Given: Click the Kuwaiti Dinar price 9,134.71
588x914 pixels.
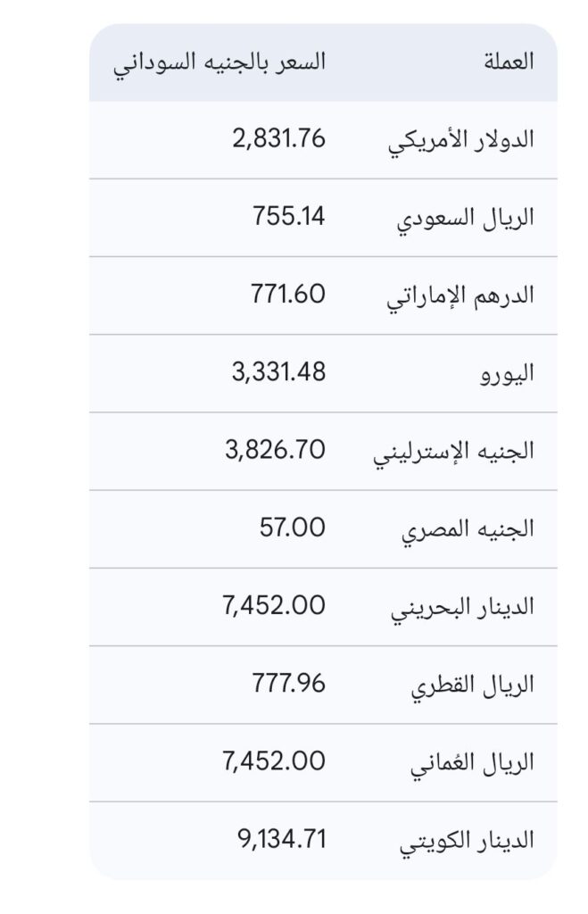Looking at the screenshot, I should click(276, 838).
